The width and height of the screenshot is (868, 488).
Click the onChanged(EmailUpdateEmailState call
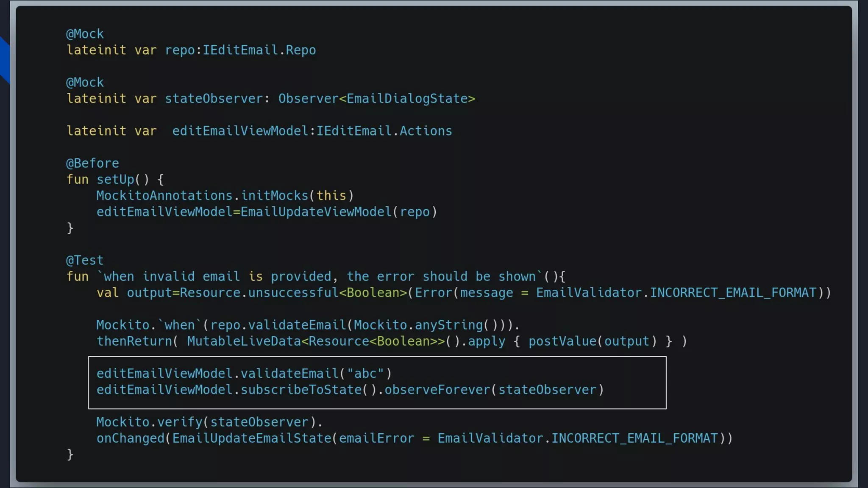214,438
